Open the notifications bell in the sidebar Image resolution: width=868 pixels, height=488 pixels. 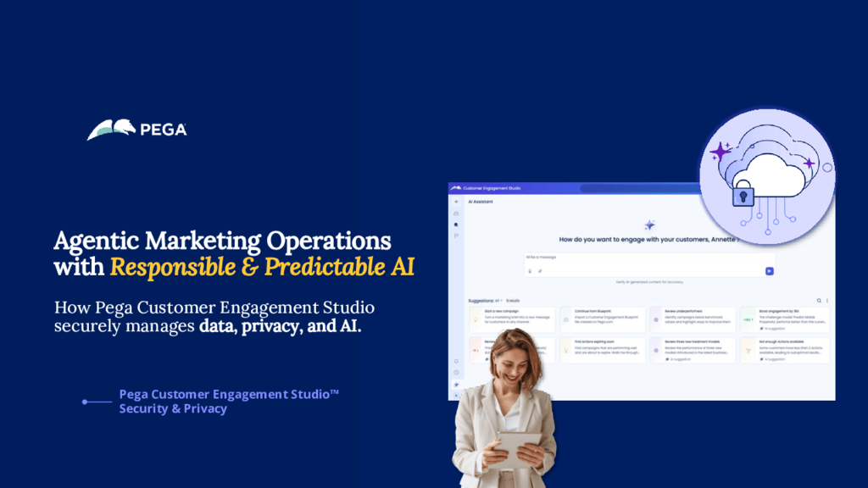456,361
